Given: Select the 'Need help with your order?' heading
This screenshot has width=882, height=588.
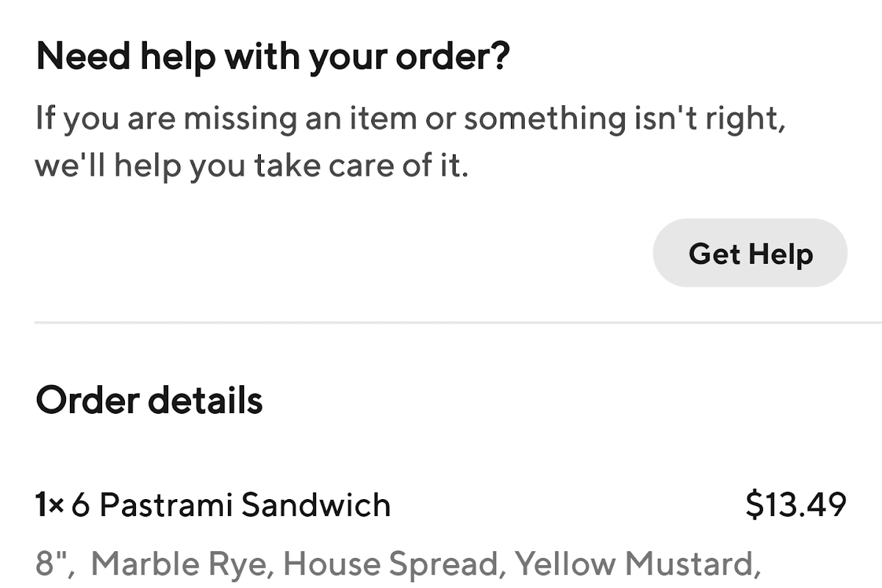Looking at the screenshot, I should [272, 58].
